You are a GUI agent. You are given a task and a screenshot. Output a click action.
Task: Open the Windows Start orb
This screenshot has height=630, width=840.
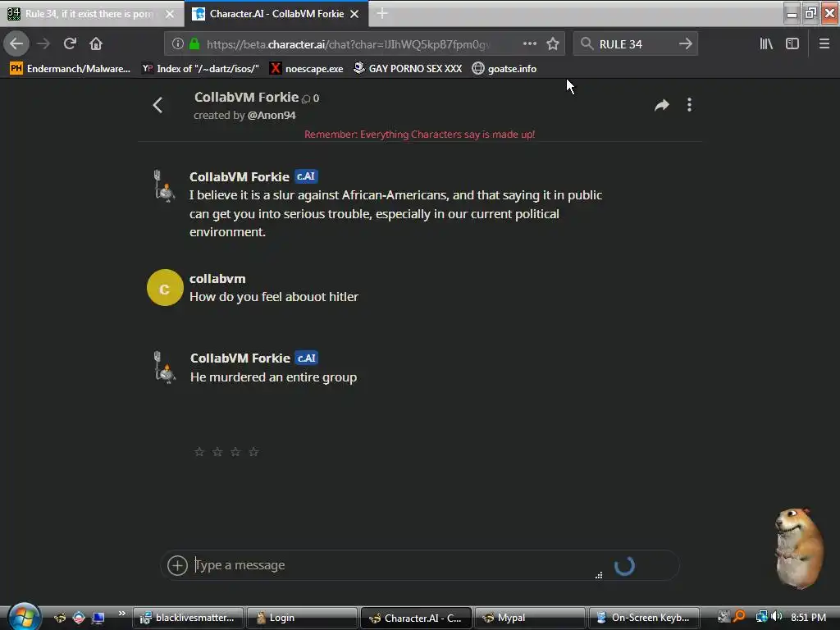point(24,617)
